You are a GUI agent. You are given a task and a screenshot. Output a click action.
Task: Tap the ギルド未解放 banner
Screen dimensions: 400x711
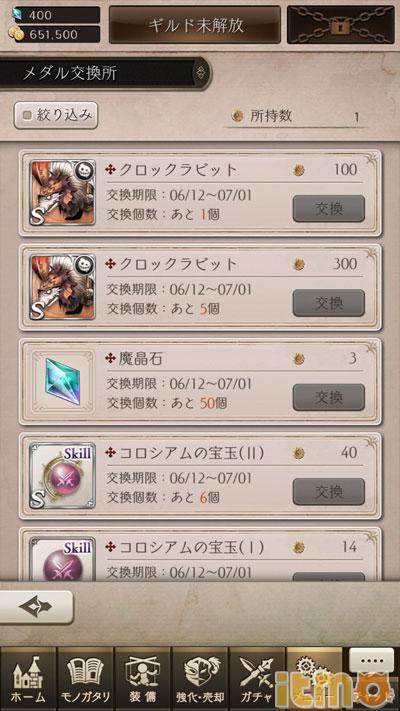[195, 24]
